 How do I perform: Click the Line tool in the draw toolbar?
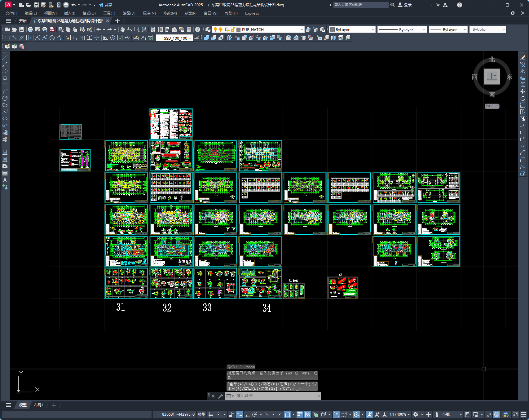click(x=5, y=57)
